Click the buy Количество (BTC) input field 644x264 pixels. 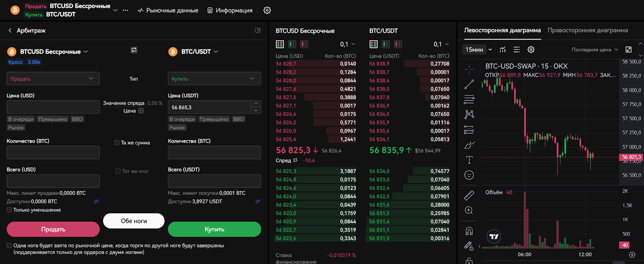tap(215, 153)
